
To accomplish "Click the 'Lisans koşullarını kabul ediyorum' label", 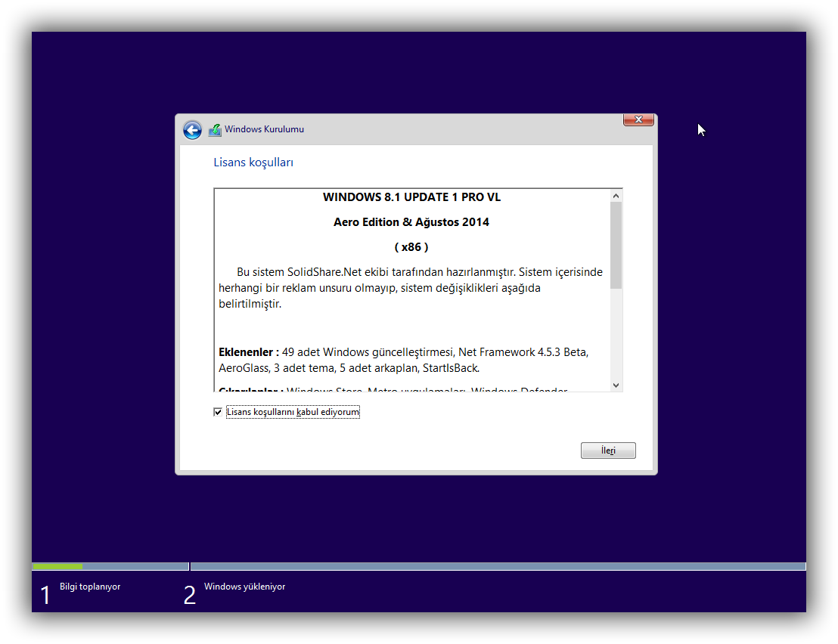I will pyautogui.click(x=293, y=412).
